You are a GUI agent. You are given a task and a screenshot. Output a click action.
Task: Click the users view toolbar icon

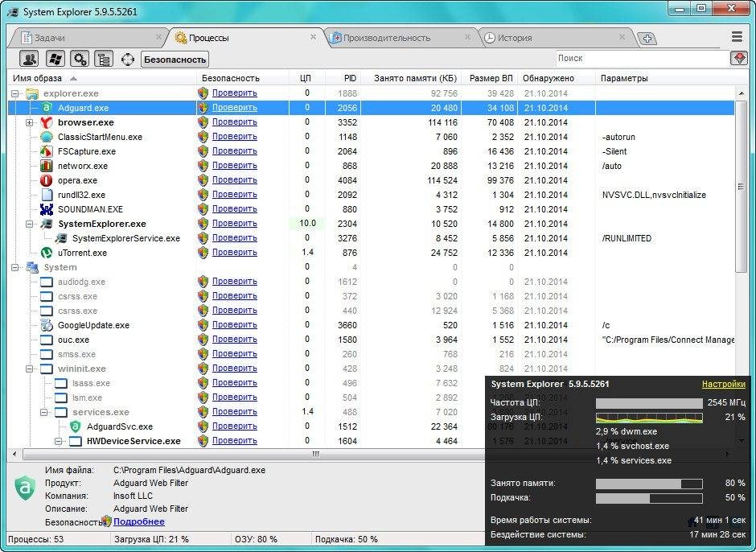tap(30, 60)
